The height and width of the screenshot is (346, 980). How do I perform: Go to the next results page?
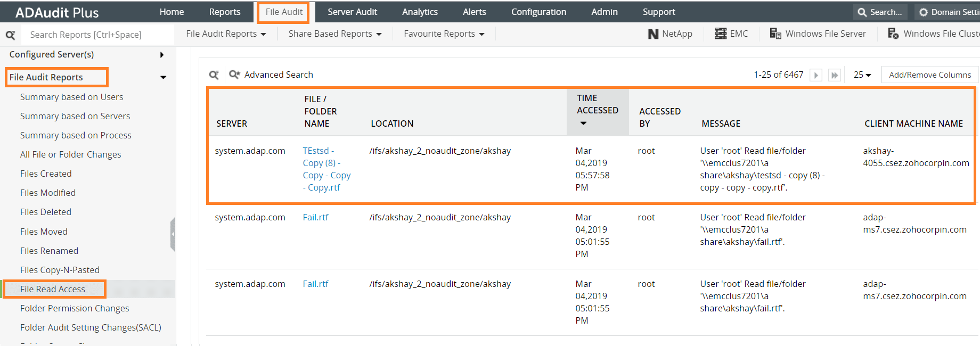coord(816,75)
